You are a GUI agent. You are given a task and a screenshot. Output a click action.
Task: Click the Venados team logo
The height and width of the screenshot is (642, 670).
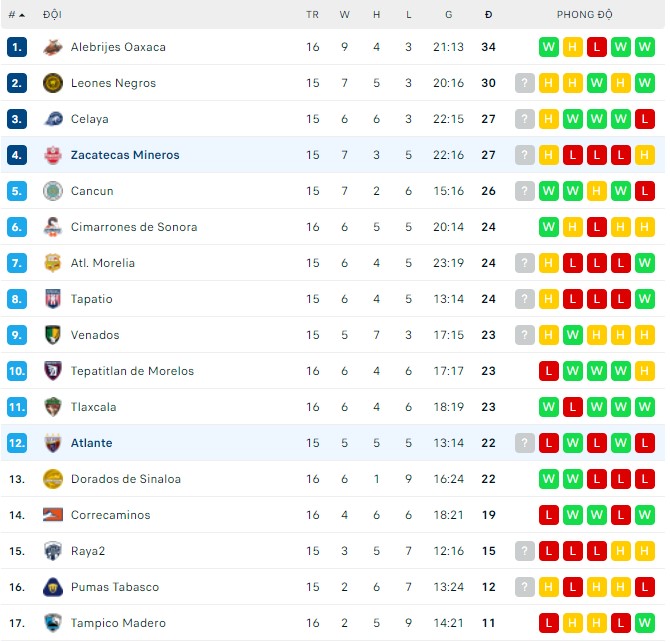tap(53, 335)
